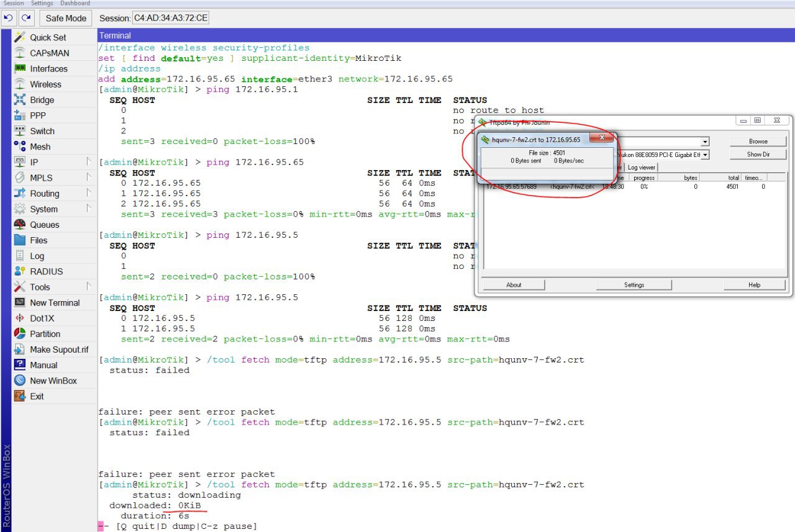Expand the System submenu arrow
The width and height of the screenshot is (795, 532).
tap(89, 209)
